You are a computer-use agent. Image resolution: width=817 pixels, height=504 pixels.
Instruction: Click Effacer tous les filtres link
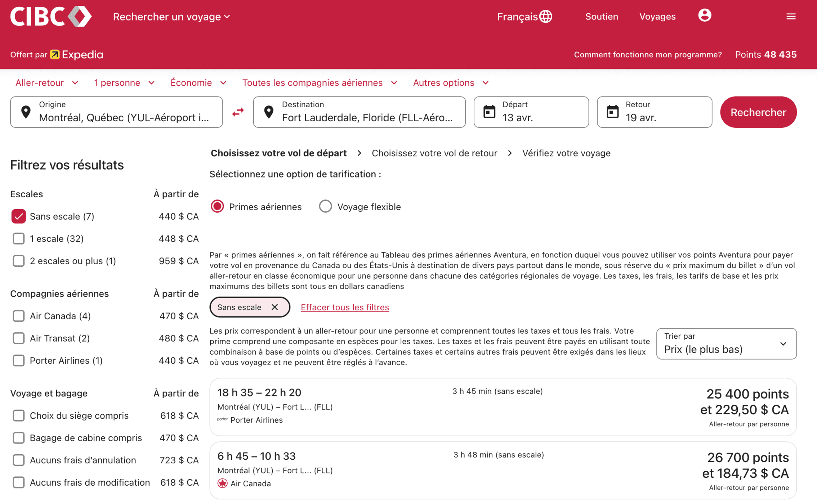click(x=345, y=307)
